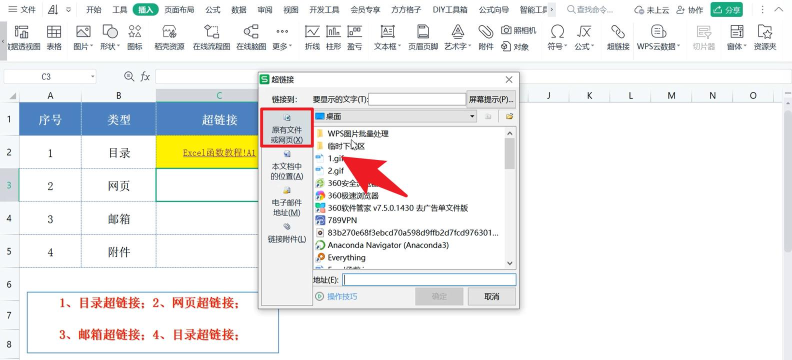Select 2.gif in the file list
The image size is (792, 360).
coord(335,171)
